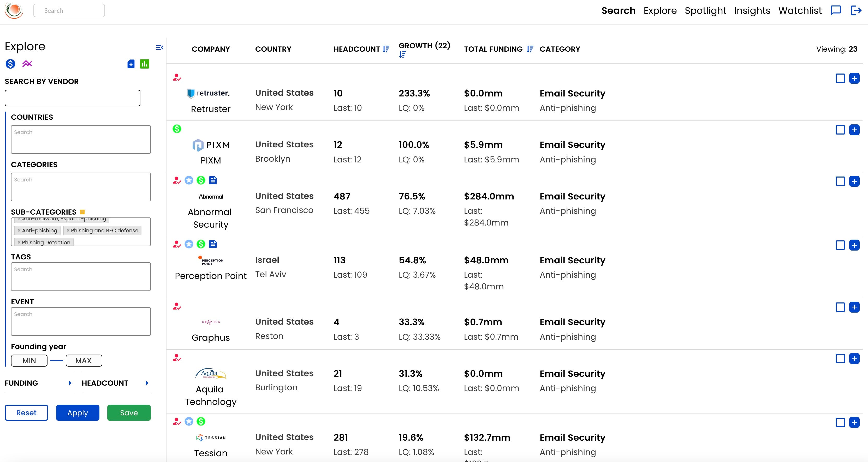This screenshot has height=462, width=868.
Task: Click the purple growth trend icon under Explore
Action: click(x=27, y=64)
